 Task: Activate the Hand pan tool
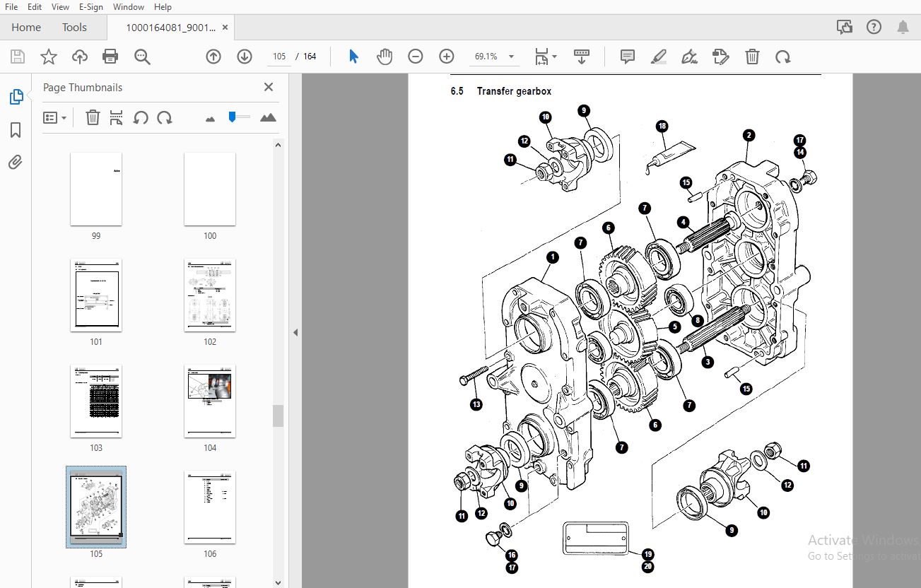(385, 57)
